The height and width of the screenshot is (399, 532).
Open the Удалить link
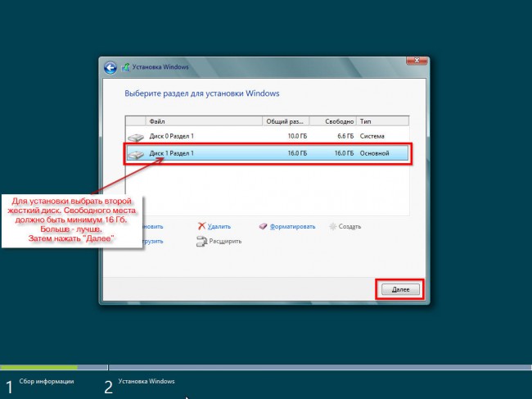click(x=219, y=226)
